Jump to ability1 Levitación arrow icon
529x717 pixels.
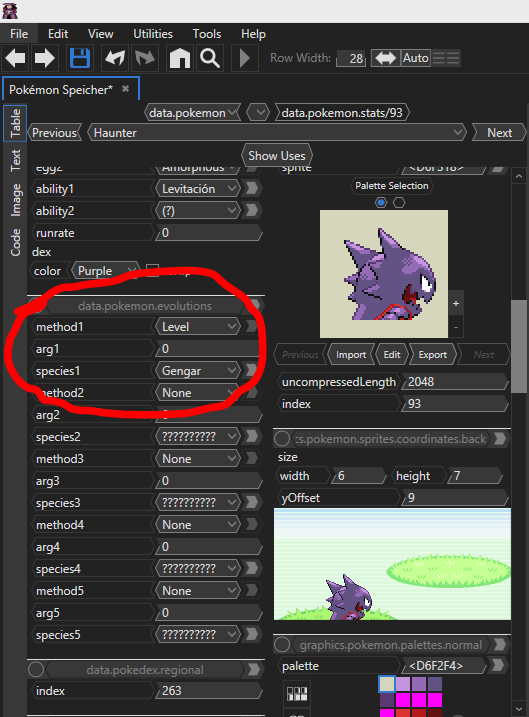point(252,188)
